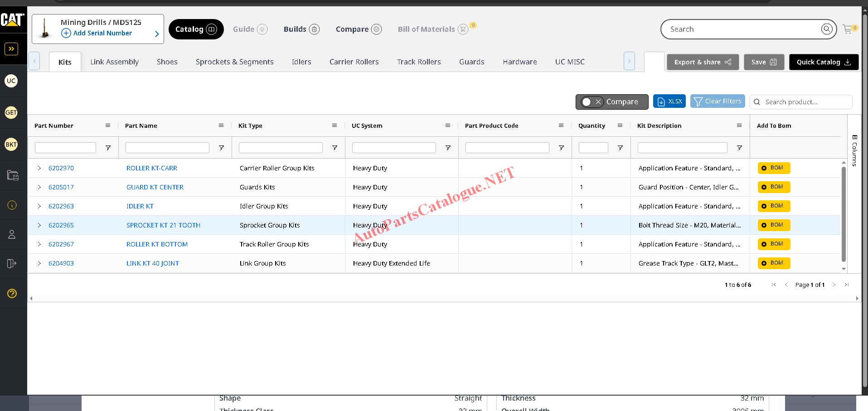Open the Columns side panel toggle
Image resolution: width=868 pixels, height=411 pixels.
[854, 150]
